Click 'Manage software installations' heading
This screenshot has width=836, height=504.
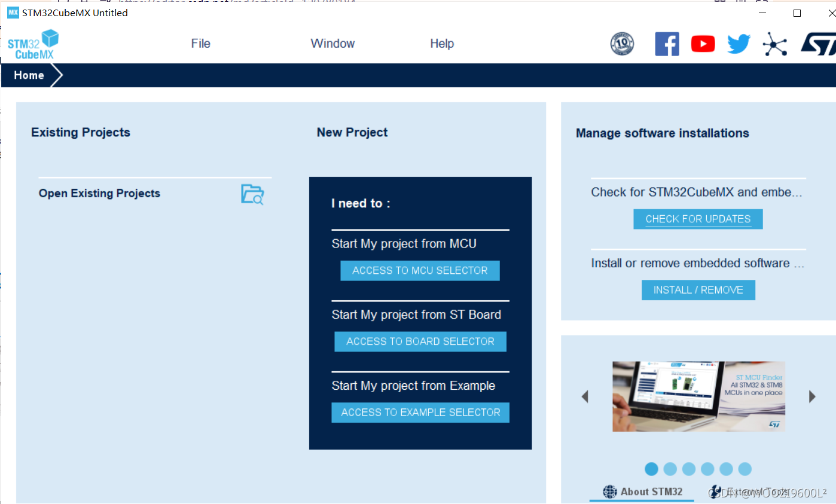663,133
